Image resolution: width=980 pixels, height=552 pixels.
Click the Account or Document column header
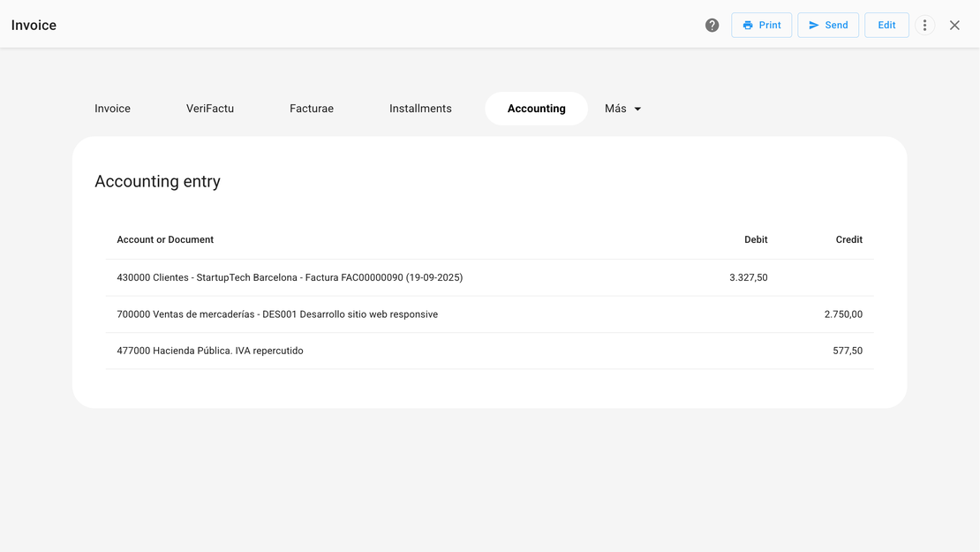(x=165, y=239)
